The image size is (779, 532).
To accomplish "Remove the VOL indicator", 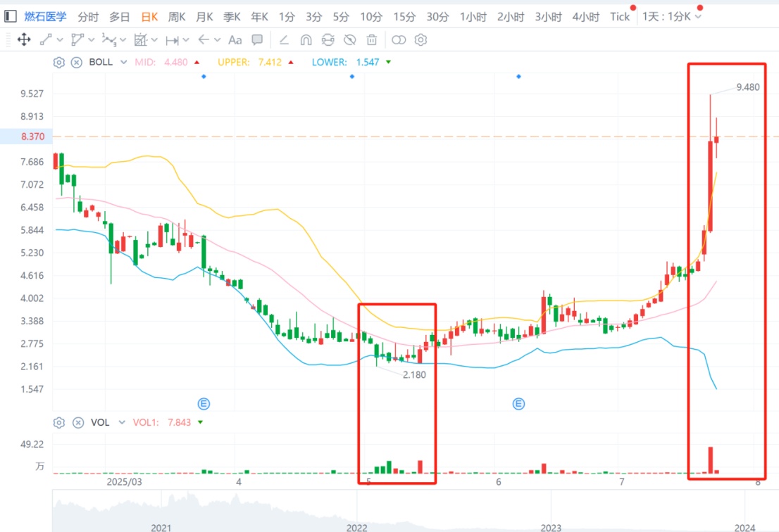I will [x=78, y=422].
